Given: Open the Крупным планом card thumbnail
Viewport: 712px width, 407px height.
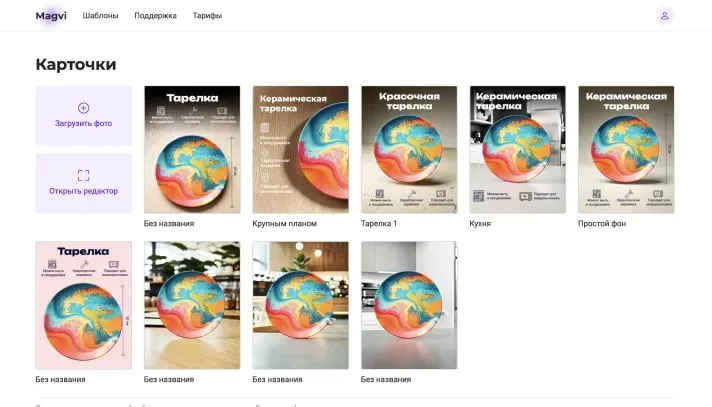Looking at the screenshot, I should 300,149.
